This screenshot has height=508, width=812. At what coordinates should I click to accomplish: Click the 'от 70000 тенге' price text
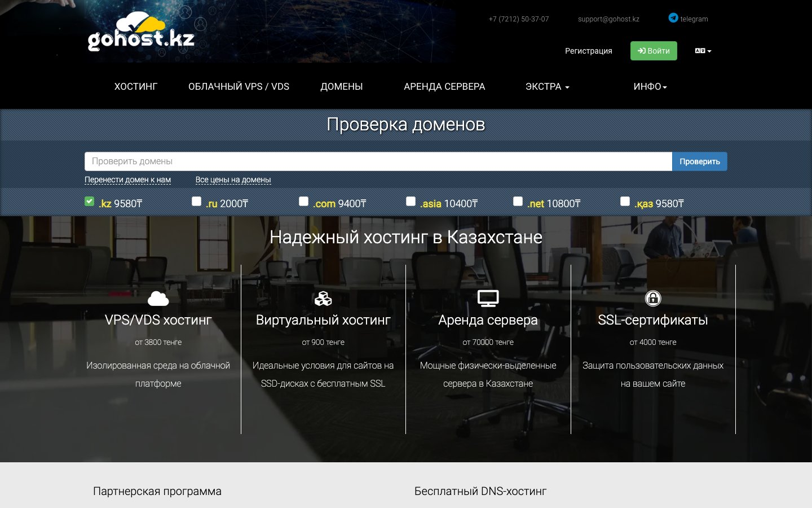[488, 342]
